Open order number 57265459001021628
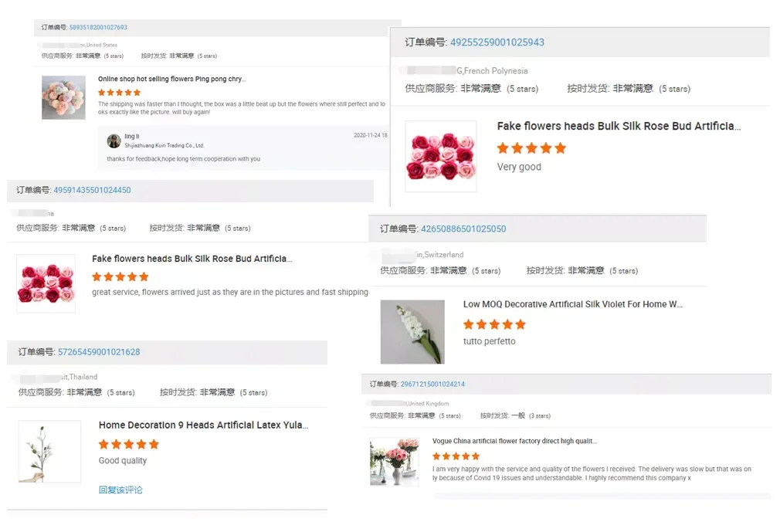This screenshot has height=532, width=780. [x=99, y=352]
